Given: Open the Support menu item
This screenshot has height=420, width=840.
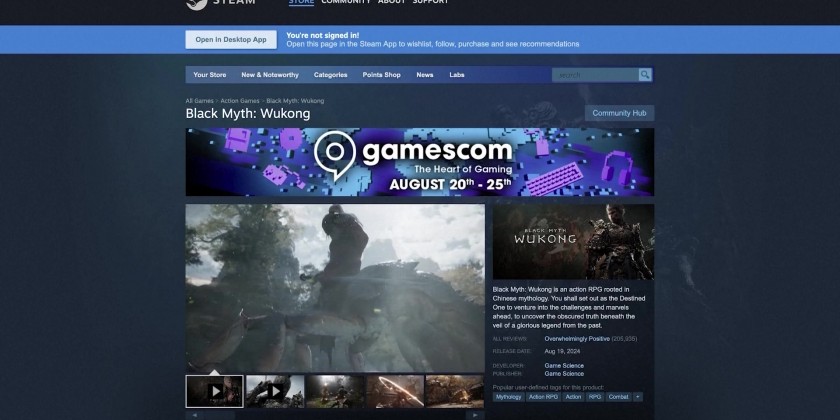Looking at the screenshot, I should [x=430, y=3].
